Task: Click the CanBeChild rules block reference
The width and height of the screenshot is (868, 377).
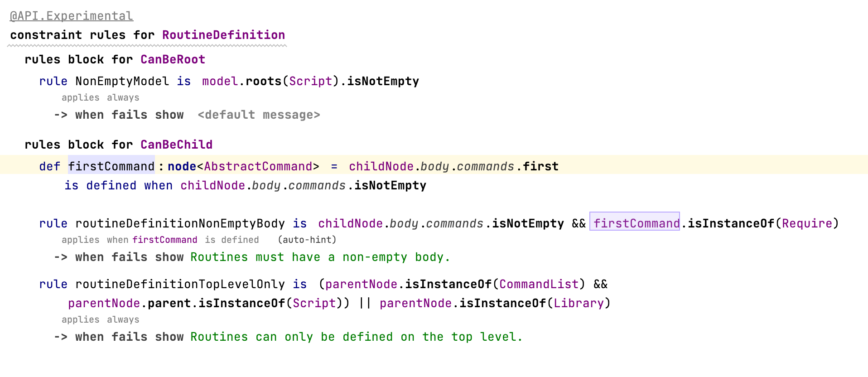Action: (x=176, y=145)
